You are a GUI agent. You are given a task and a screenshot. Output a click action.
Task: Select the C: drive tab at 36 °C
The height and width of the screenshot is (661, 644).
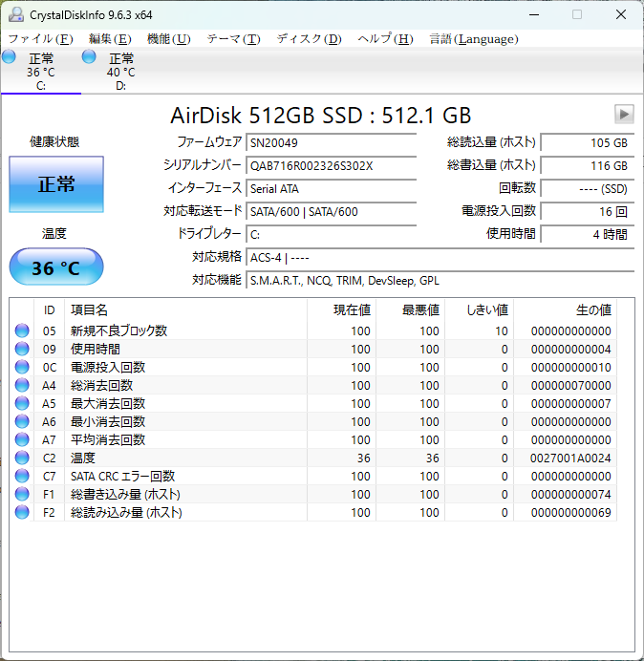click(41, 72)
